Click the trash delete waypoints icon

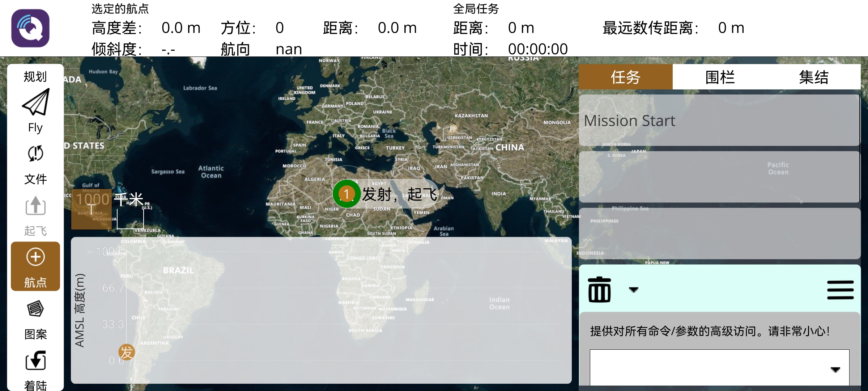click(x=599, y=290)
